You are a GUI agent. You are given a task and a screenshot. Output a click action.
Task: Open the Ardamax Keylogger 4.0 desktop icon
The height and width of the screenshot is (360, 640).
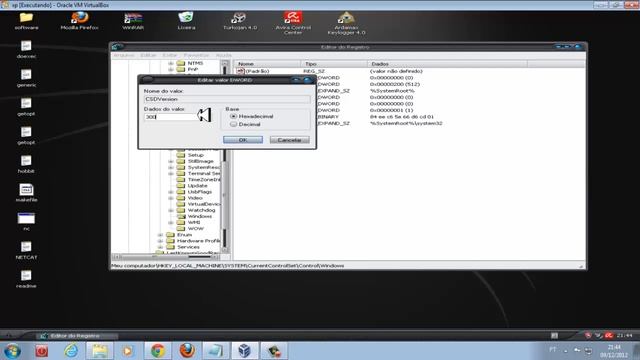pyautogui.click(x=347, y=23)
